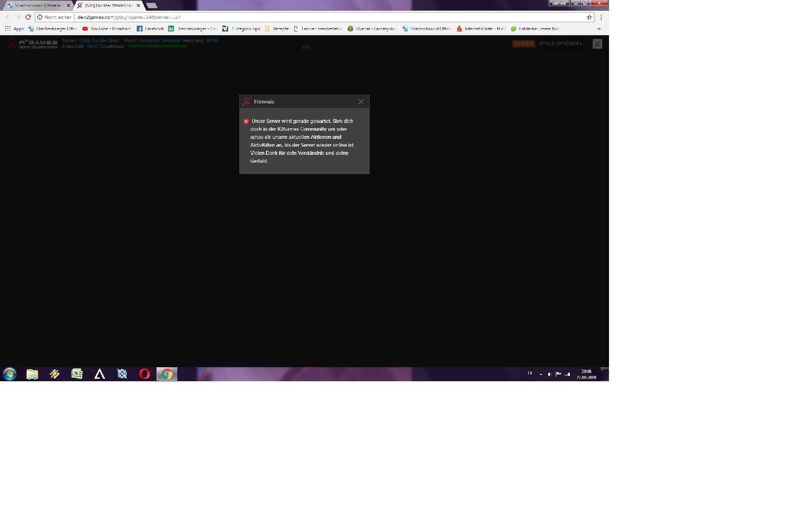812x508 pixels.
Task: Bookmark this page with the star icon
Action: [589, 17]
